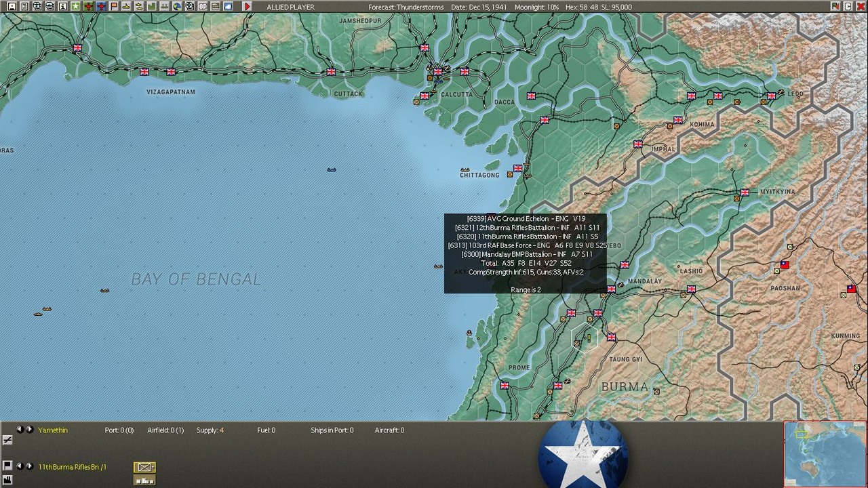Click the letter i information icon

[63, 6]
